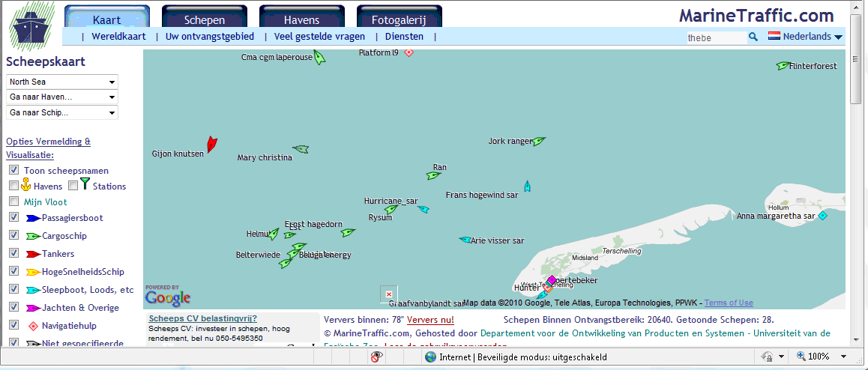Open the Diensten menu item
This screenshot has height=370, width=868.
tap(404, 37)
